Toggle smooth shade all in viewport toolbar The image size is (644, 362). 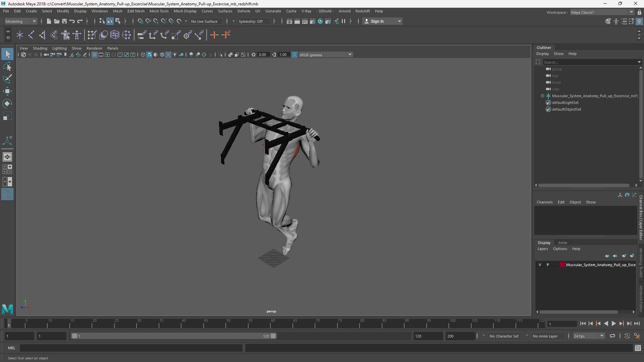149,55
